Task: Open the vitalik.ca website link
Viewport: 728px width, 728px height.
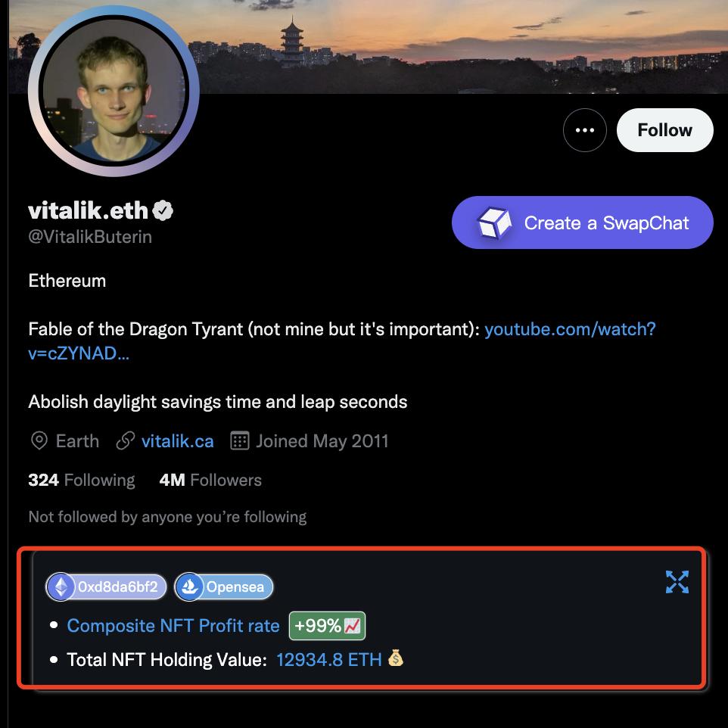Action: point(177,441)
